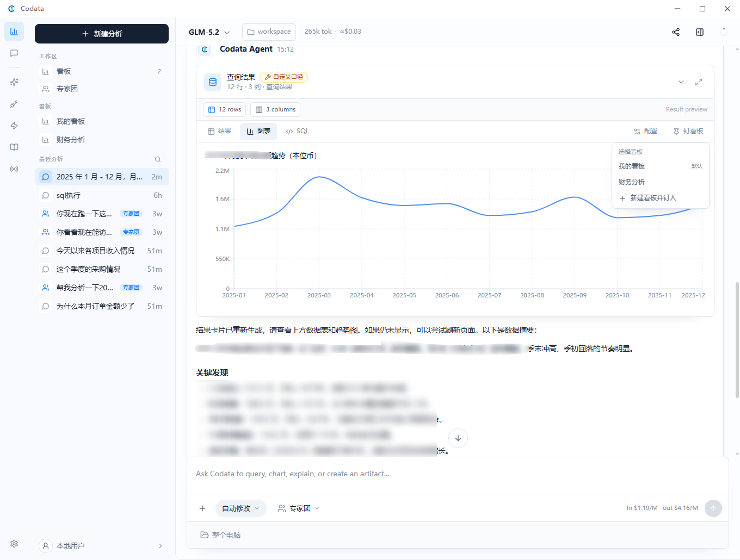
Task: Click the search icon beside 最近分析
Action: coord(158,159)
